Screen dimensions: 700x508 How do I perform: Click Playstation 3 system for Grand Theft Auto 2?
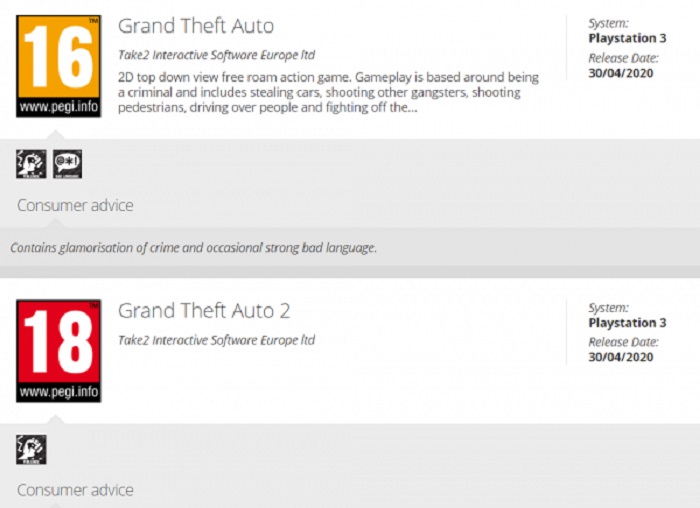pyautogui.click(x=621, y=323)
